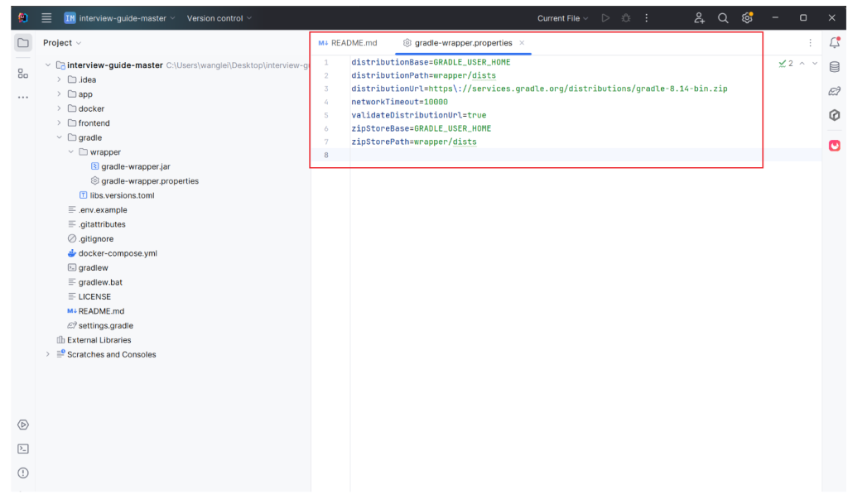Open the Problems tool window icon
This screenshot has height=504, width=848.
pos(23,473)
